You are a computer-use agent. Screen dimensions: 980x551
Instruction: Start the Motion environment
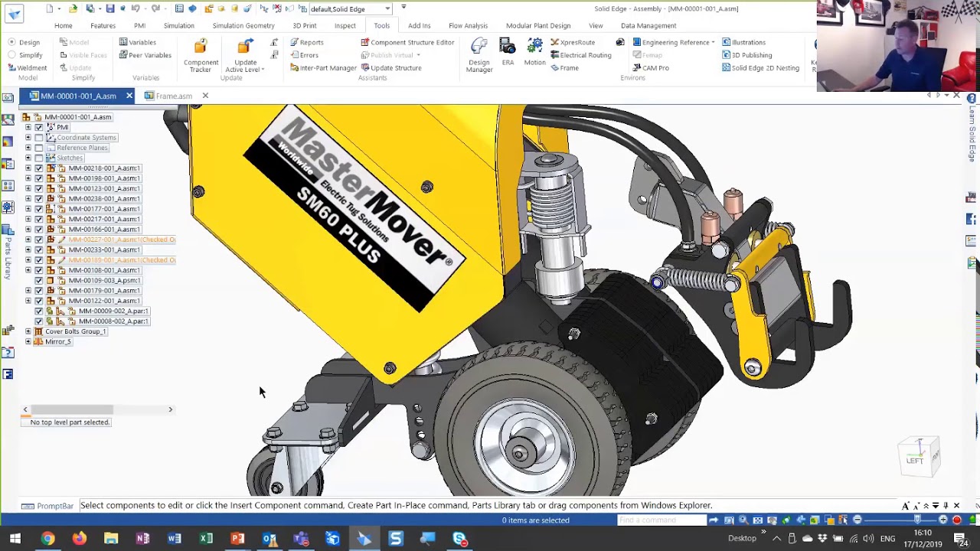534,52
